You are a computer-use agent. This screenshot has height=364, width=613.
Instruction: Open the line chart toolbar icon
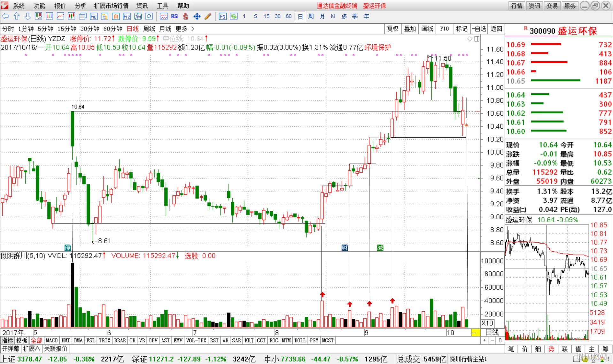click(x=60, y=16)
